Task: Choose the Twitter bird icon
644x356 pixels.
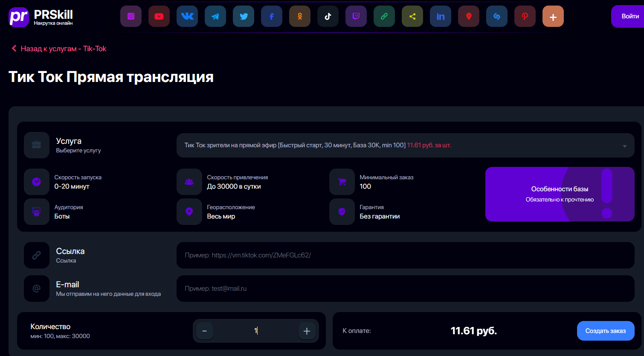Action: (x=244, y=16)
